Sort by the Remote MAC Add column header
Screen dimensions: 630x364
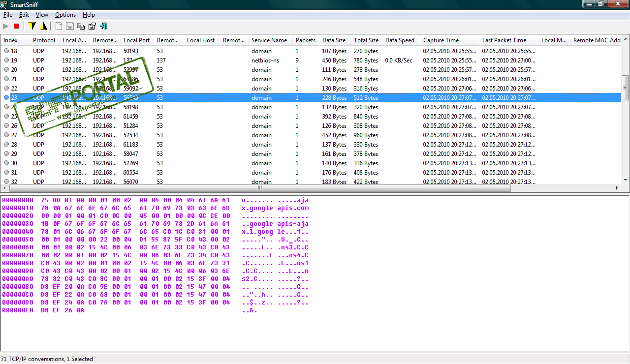(x=597, y=40)
